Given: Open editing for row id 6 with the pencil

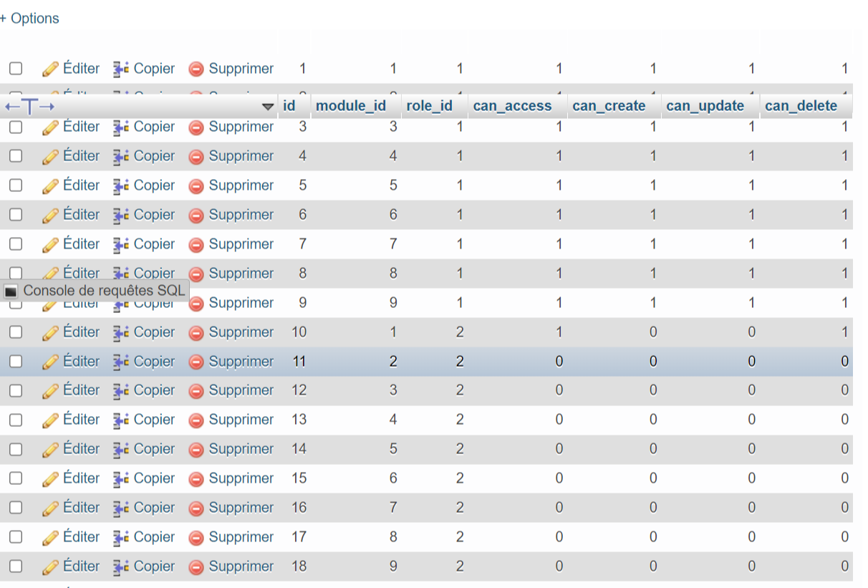Looking at the screenshot, I should click(50, 216).
